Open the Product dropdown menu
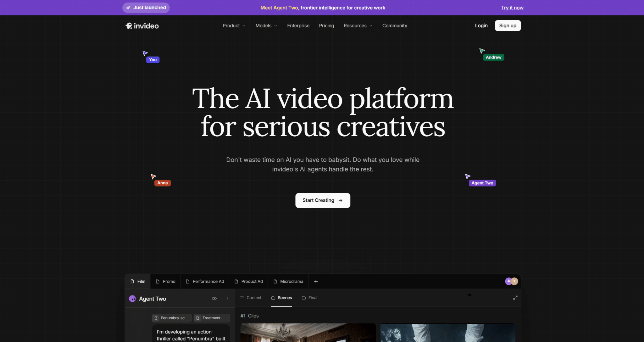This screenshot has width=644, height=342. coord(234,26)
